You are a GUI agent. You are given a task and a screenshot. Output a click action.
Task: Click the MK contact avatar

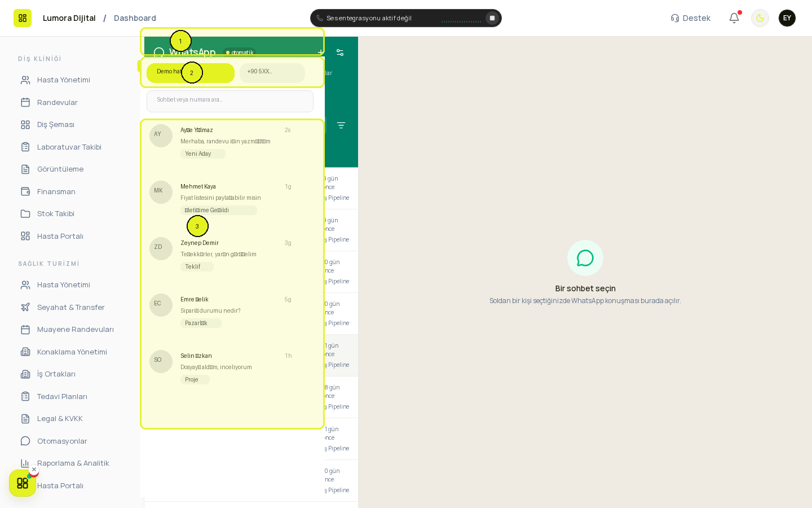click(x=161, y=192)
